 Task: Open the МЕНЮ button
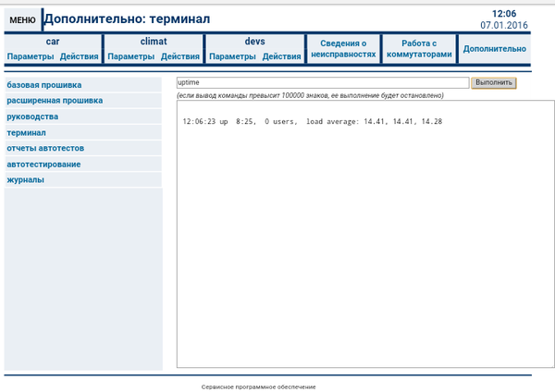[22, 19]
